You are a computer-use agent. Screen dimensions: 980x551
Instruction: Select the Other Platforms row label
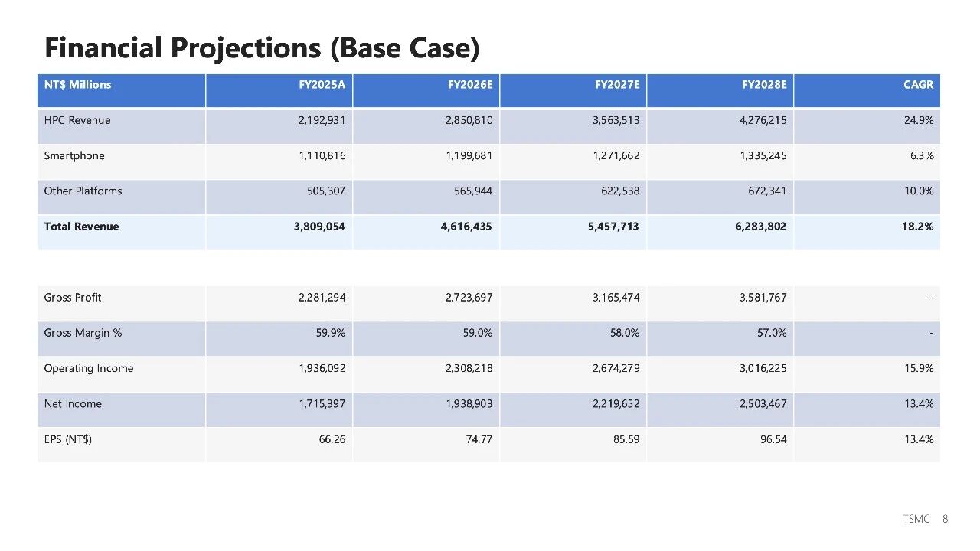(x=83, y=191)
